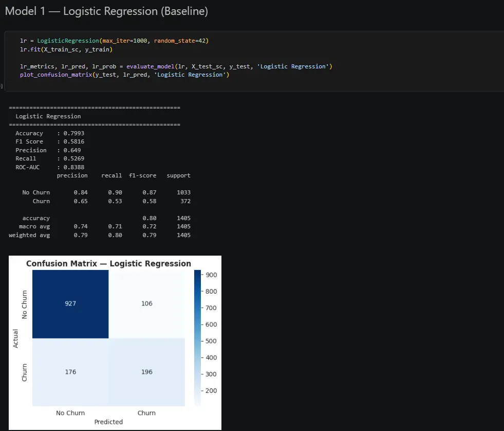Click the 'Churn' tick label on the x-axis
Viewport: 504px width, 431px height.
point(146,413)
